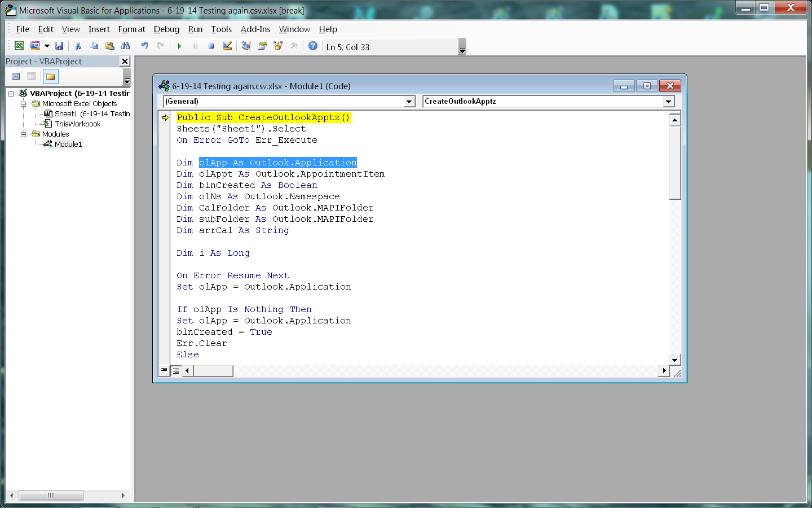Open the File menu

tap(23, 29)
